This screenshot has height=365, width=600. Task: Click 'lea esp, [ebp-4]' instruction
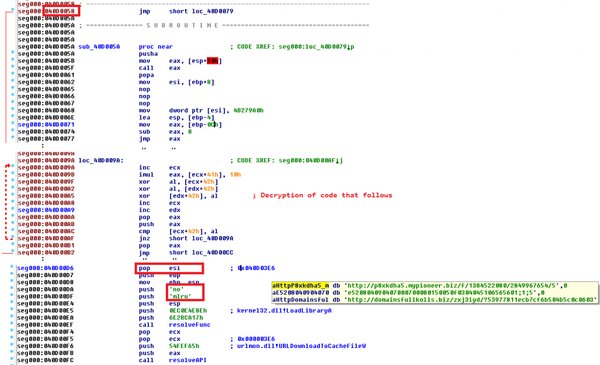[x=177, y=117]
